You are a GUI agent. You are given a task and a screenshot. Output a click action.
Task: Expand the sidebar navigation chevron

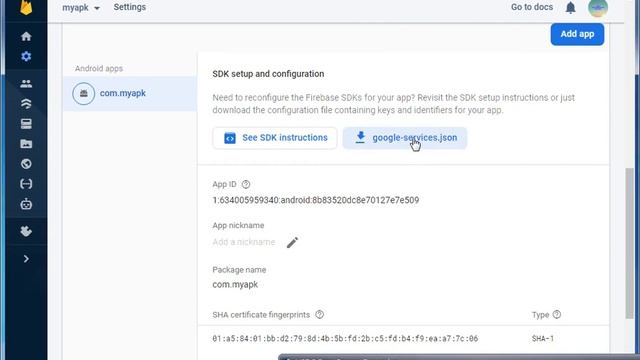click(x=26, y=259)
